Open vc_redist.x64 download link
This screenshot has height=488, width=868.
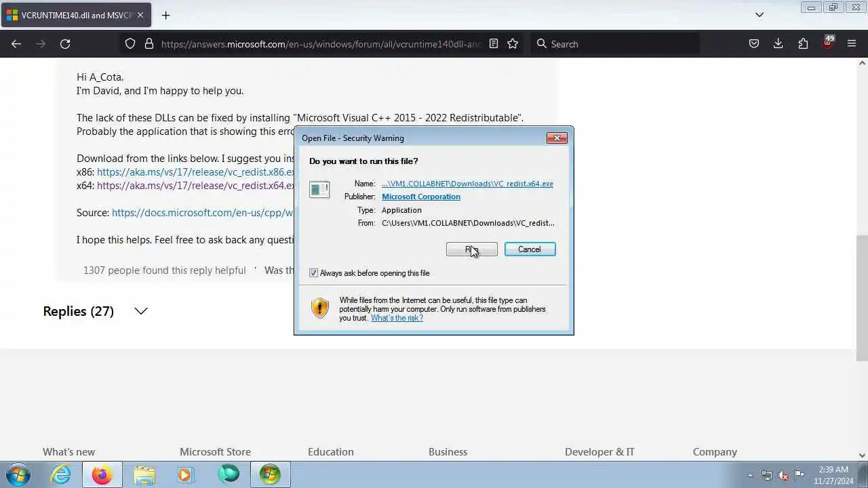click(x=196, y=186)
